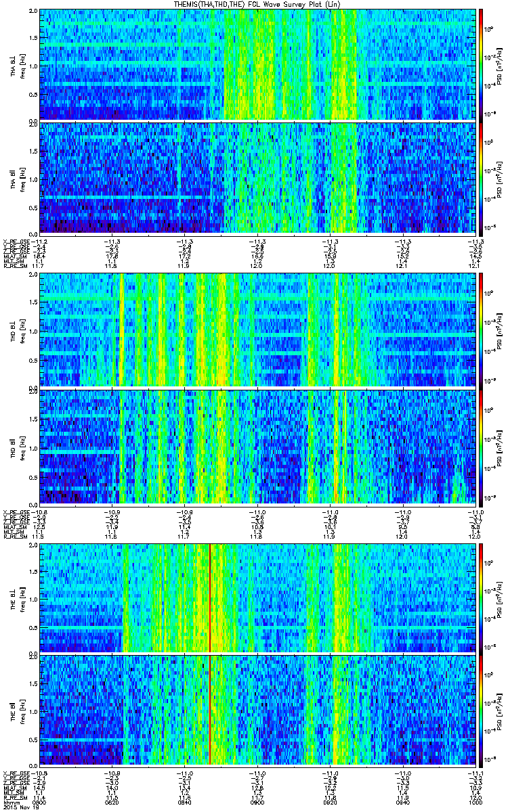508x812 pixels.
Task: Click the plot title THEMIS FGL Wave Survey Plot
Action: (257, 4)
